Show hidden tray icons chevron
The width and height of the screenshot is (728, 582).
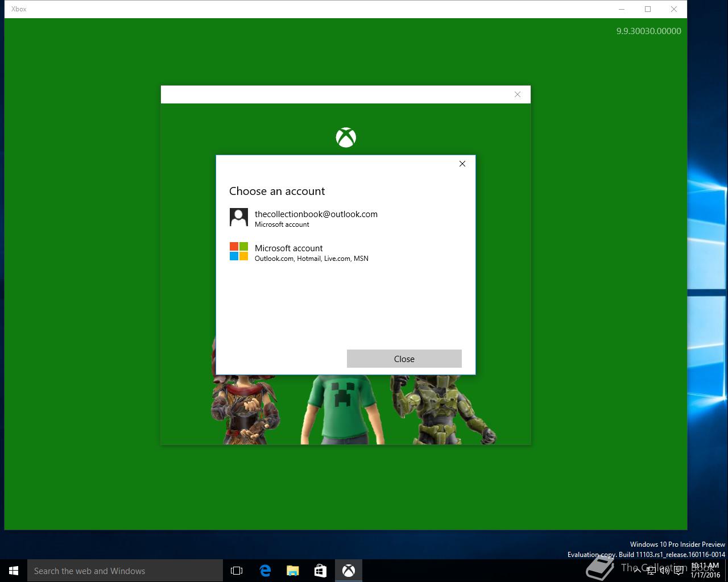pos(638,571)
